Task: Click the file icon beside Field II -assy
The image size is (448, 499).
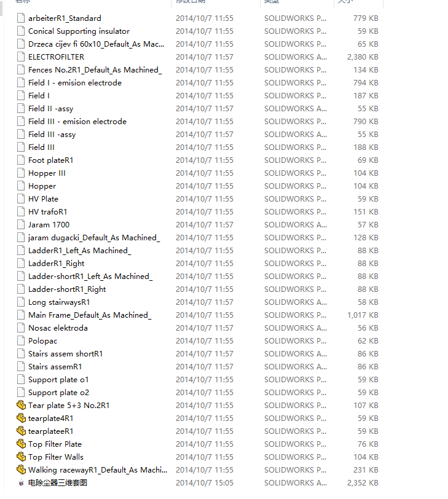Action: (x=21, y=109)
